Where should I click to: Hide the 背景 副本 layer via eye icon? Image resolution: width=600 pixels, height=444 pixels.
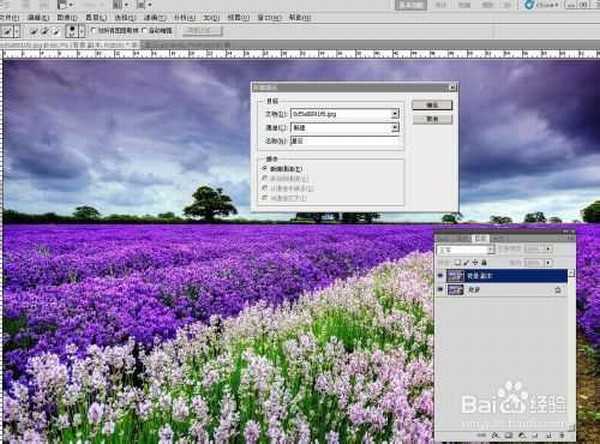click(441, 275)
